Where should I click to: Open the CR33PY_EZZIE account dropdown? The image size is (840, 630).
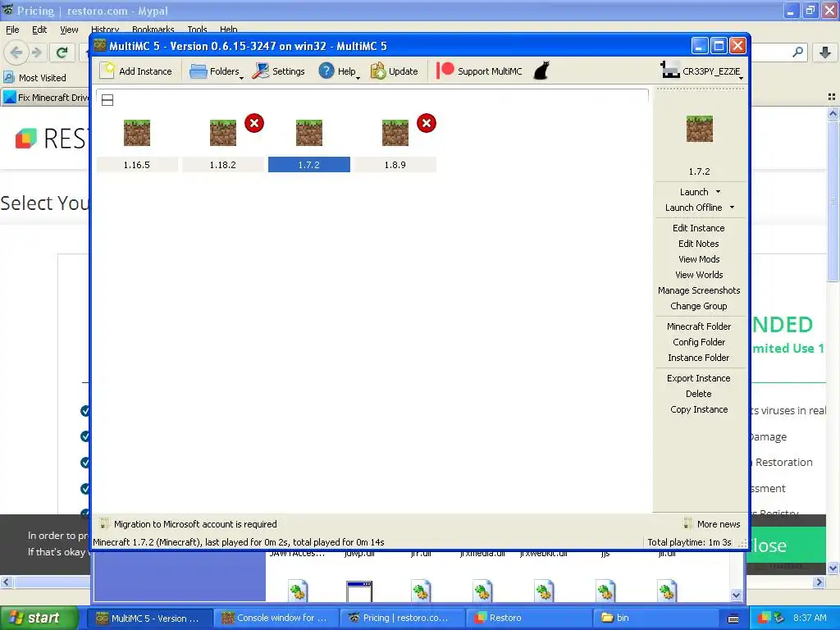pos(702,71)
